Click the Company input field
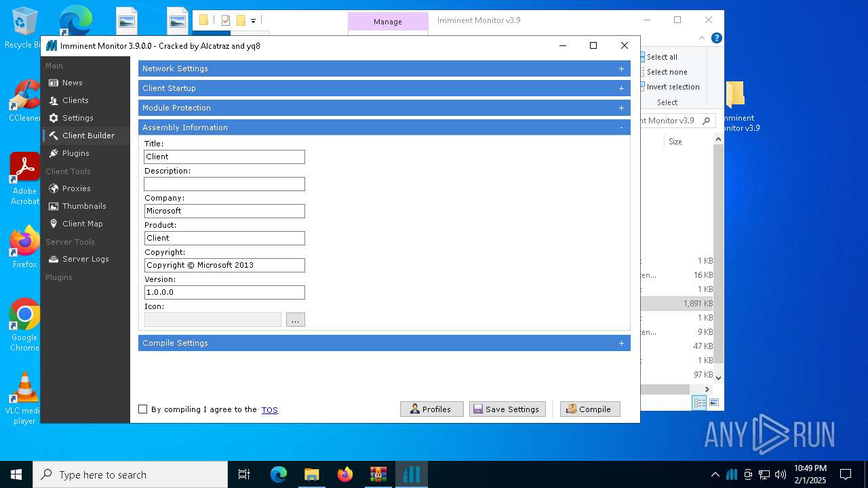The height and width of the screenshot is (488, 868). click(224, 211)
